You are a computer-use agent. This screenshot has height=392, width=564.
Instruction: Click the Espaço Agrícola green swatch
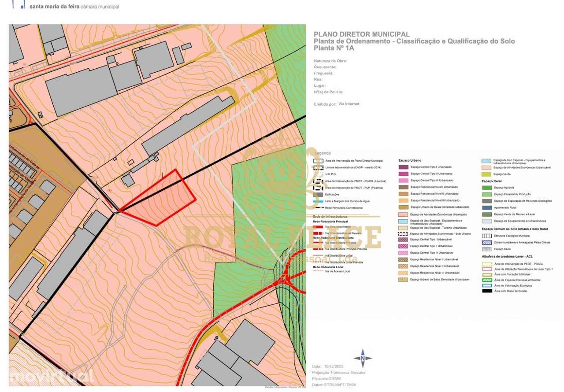tap(486, 187)
